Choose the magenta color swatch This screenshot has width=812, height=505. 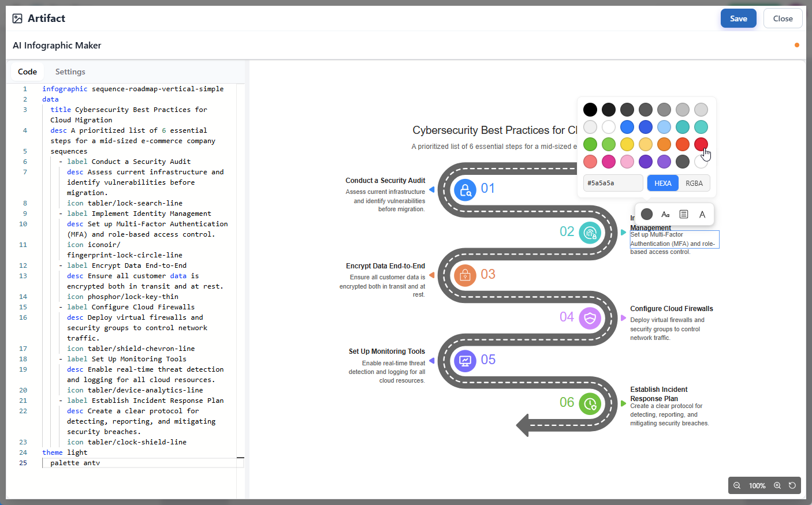coord(609,162)
